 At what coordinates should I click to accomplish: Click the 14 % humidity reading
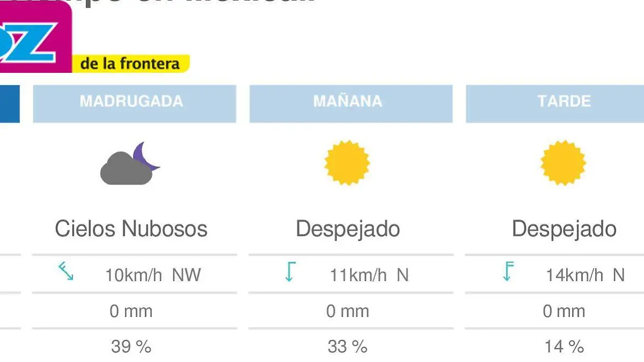point(562,346)
